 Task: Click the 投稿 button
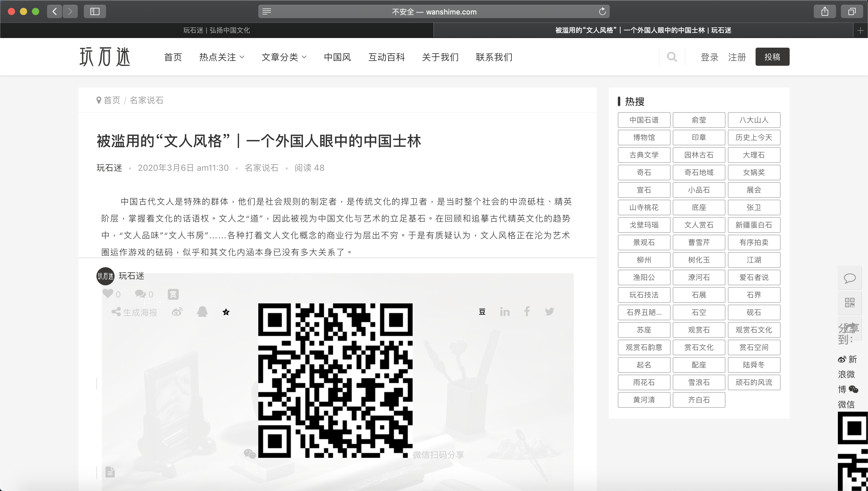pyautogui.click(x=772, y=57)
